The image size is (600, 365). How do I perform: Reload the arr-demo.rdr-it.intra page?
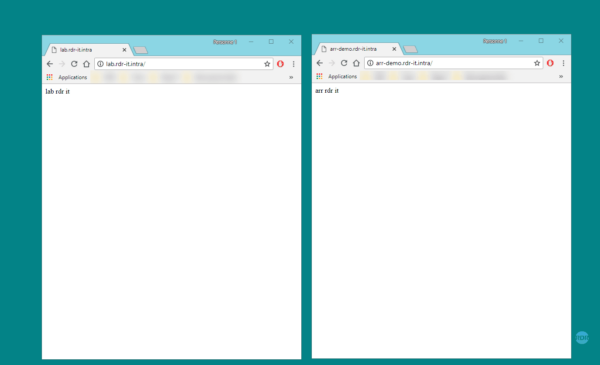[x=344, y=63]
